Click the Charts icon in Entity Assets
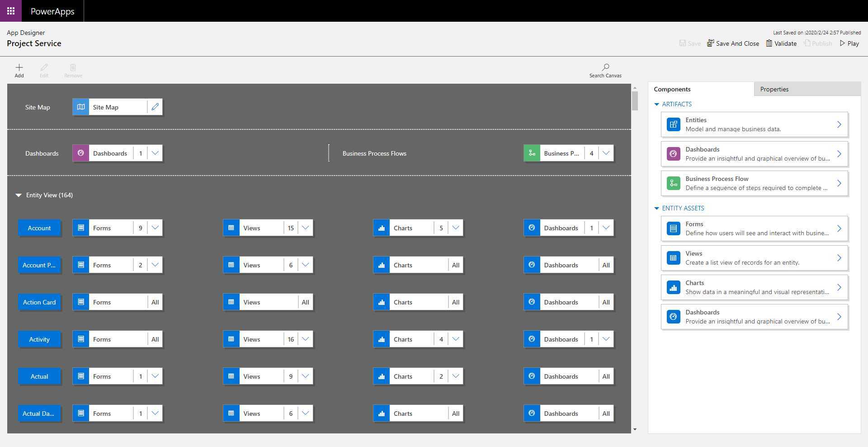868x447 pixels. [x=674, y=287]
